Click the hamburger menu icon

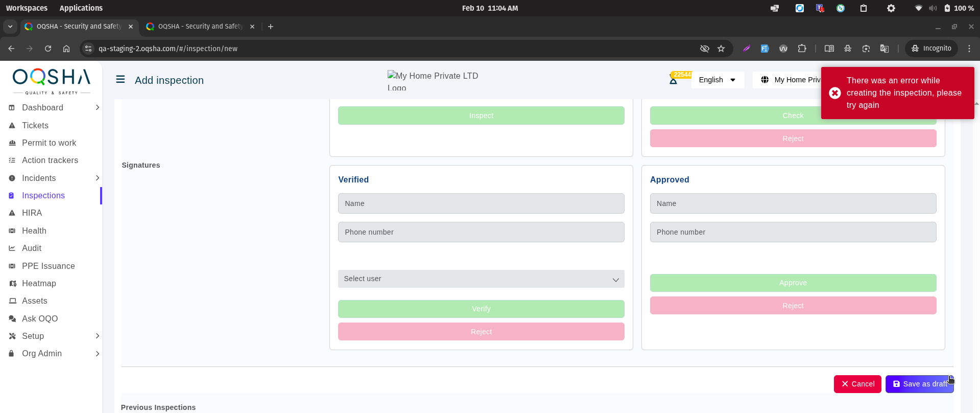pyautogui.click(x=121, y=80)
